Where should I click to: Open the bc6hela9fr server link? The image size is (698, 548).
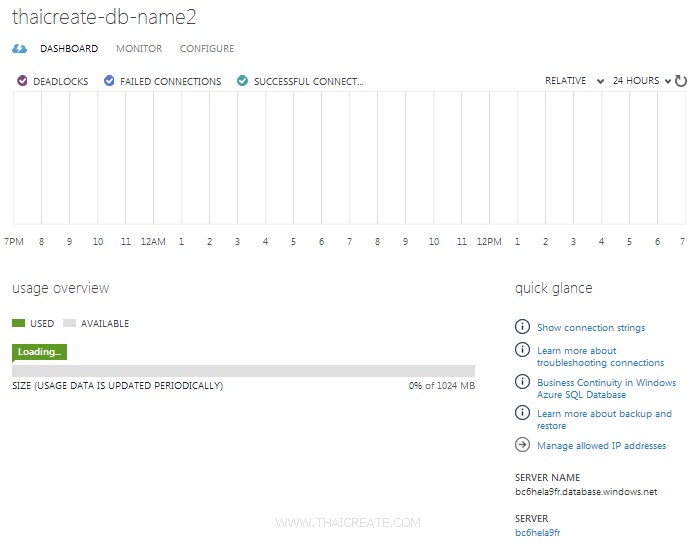537,532
